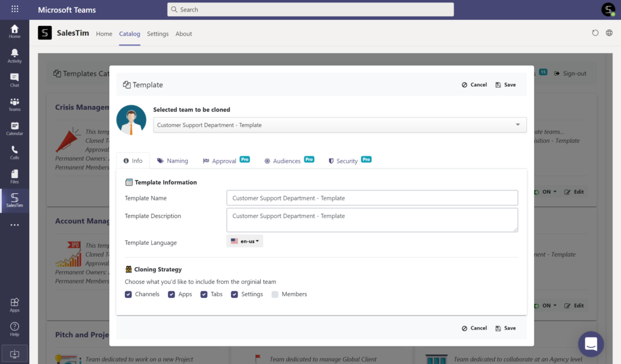Open Help from the left rail
The image size is (621, 364).
pos(15,329)
